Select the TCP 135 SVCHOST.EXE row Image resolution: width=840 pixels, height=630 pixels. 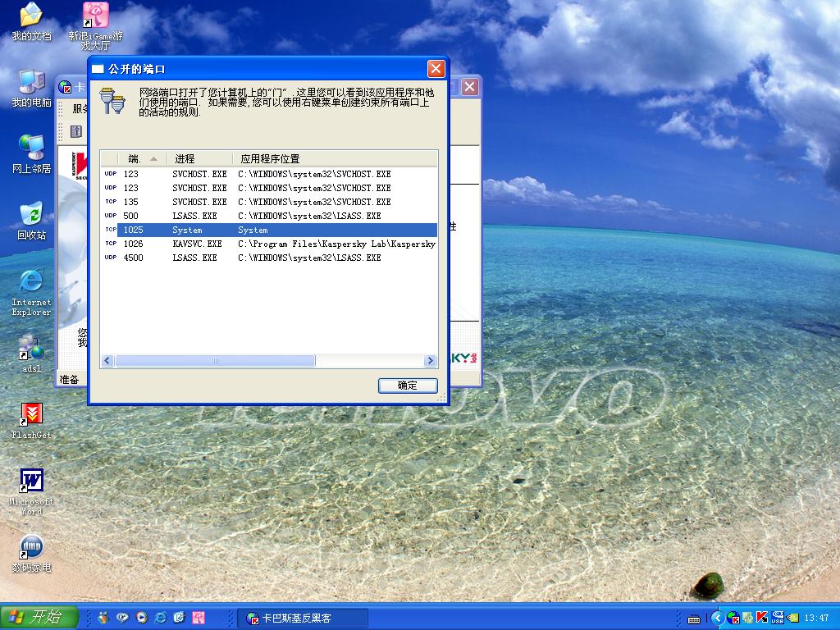click(269, 202)
